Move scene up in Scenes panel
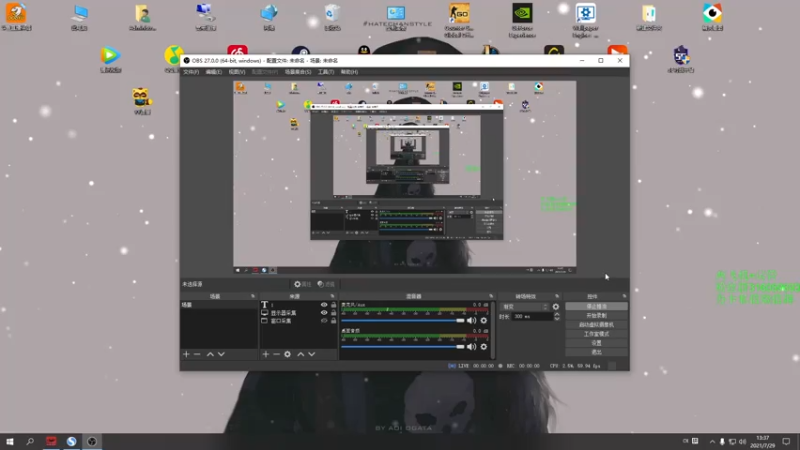This screenshot has width=800, height=450. click(x=210, y=354)
